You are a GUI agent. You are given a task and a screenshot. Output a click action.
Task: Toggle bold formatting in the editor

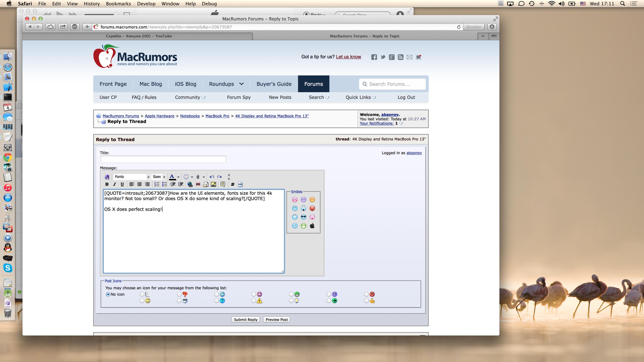(107, 184)
